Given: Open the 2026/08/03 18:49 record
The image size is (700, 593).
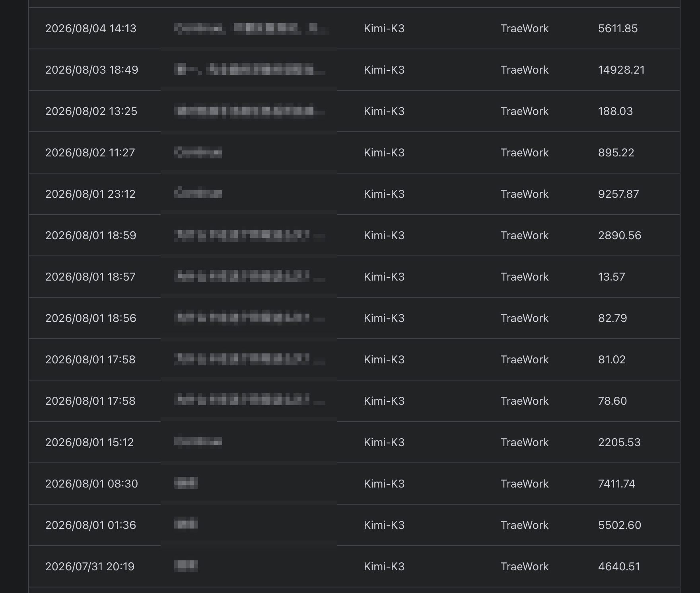Looking at the screenshot, I should 354,70.
